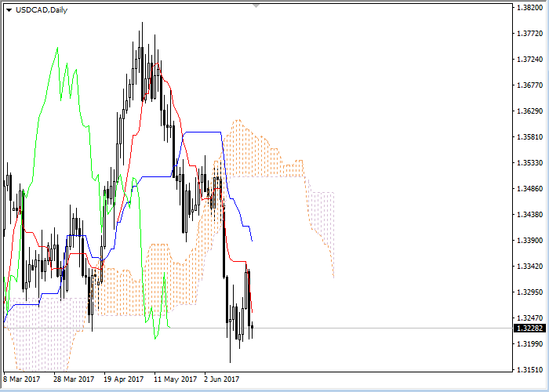Screen dimensions: 549x392
Task: Click the 2 Jun 2017 date label
Action: [222, 379]
